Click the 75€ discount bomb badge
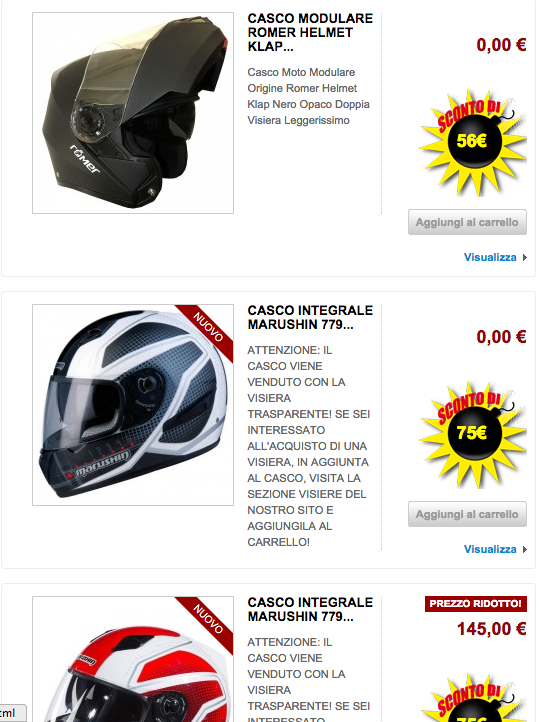539x722 pixels. 473,434
